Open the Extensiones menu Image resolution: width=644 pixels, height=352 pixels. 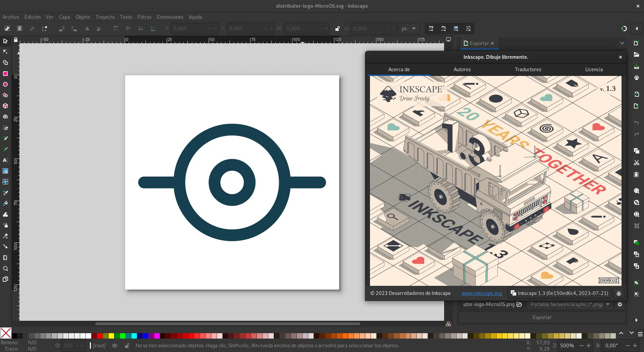tap(170, 17)
